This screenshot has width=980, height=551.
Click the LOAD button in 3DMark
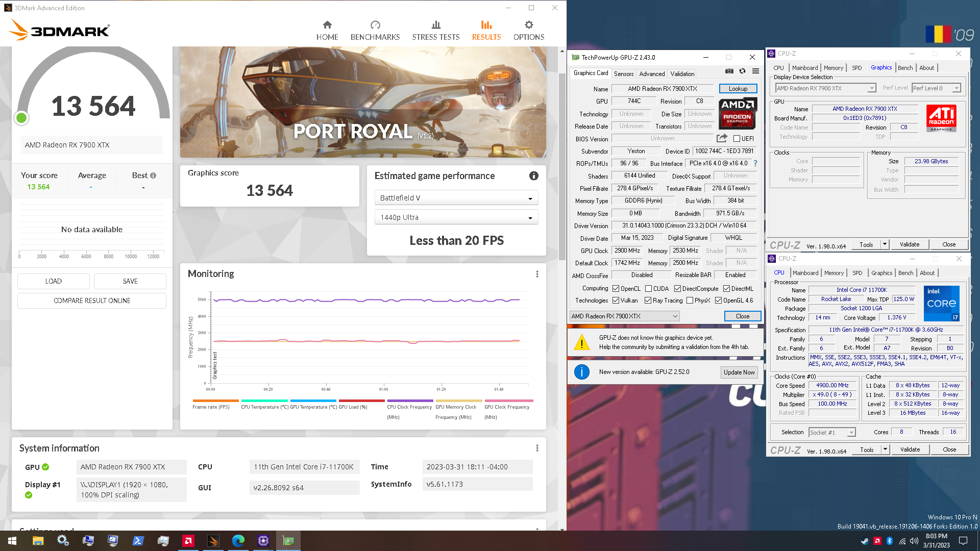[x=54, y=281]
